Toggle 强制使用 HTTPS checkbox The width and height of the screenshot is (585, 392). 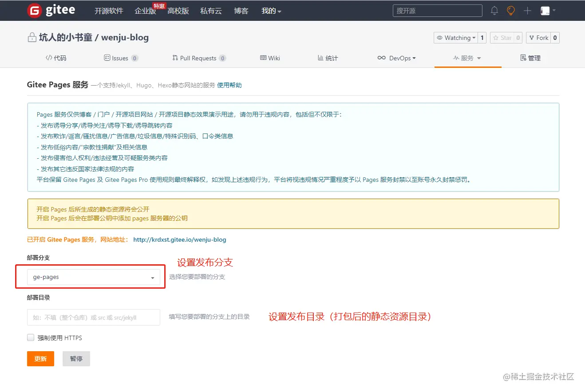click(31, 337)
